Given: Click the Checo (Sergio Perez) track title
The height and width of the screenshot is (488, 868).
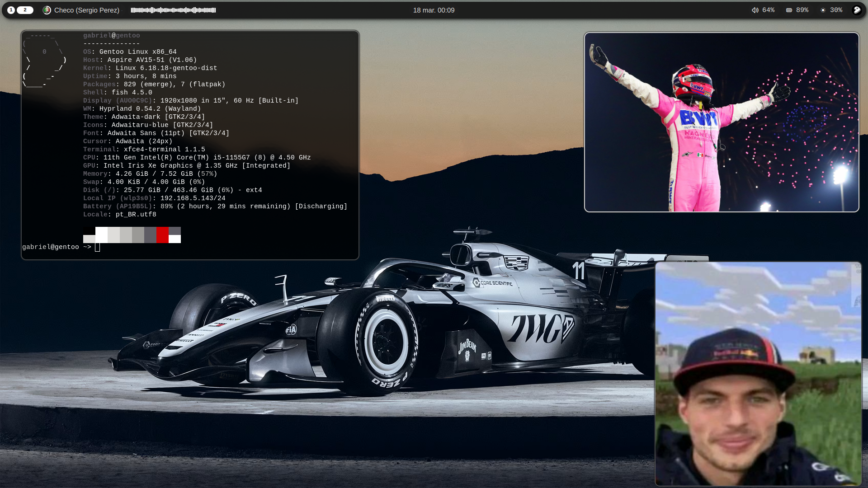Looking at the screenshot, I should click(87, 10).
